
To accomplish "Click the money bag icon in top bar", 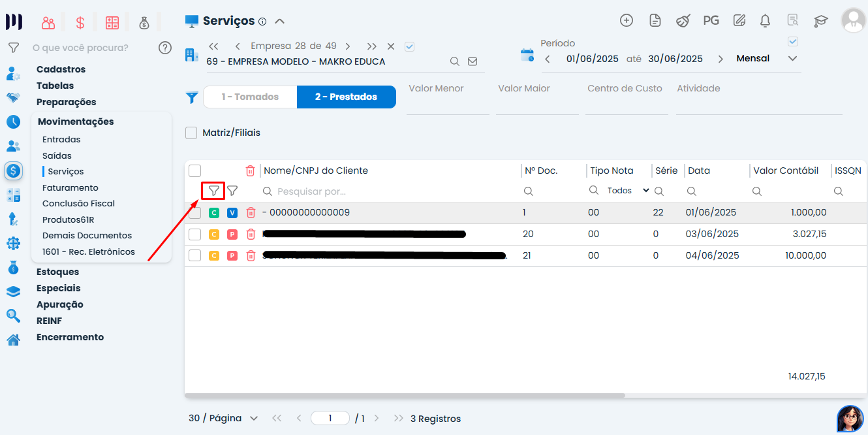I will click(x=144, y=23).
